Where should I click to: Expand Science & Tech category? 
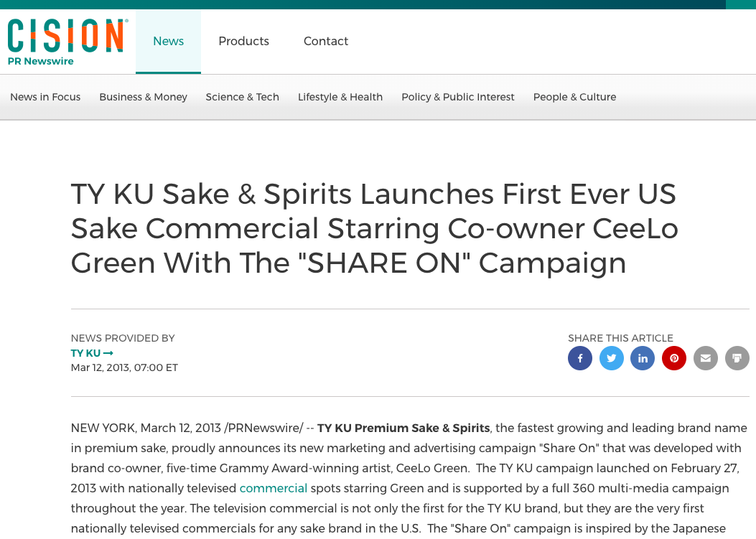242,97
